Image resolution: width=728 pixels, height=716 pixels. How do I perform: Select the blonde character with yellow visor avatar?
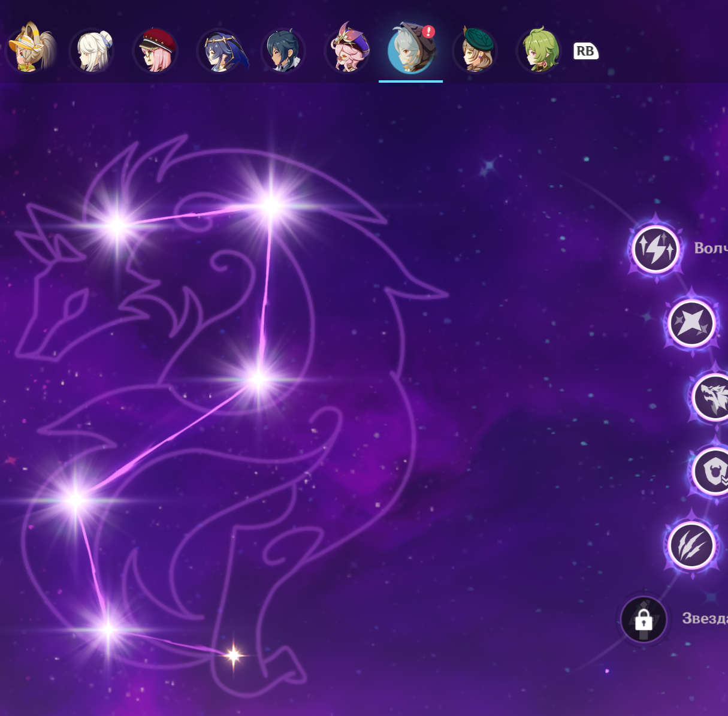point(30,49)
